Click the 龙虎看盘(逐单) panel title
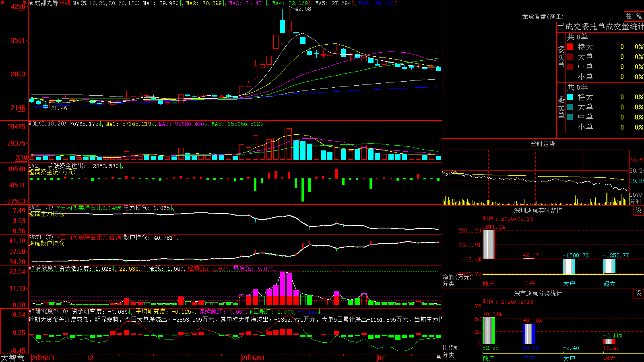This screenshot has height=362, width=644. (543, 16)
